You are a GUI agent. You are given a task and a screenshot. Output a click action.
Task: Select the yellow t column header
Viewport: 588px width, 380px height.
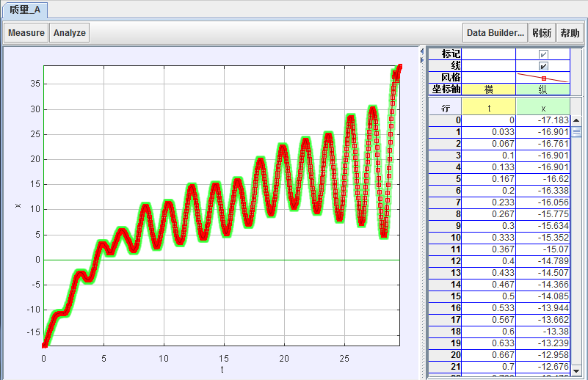point(489,108)
